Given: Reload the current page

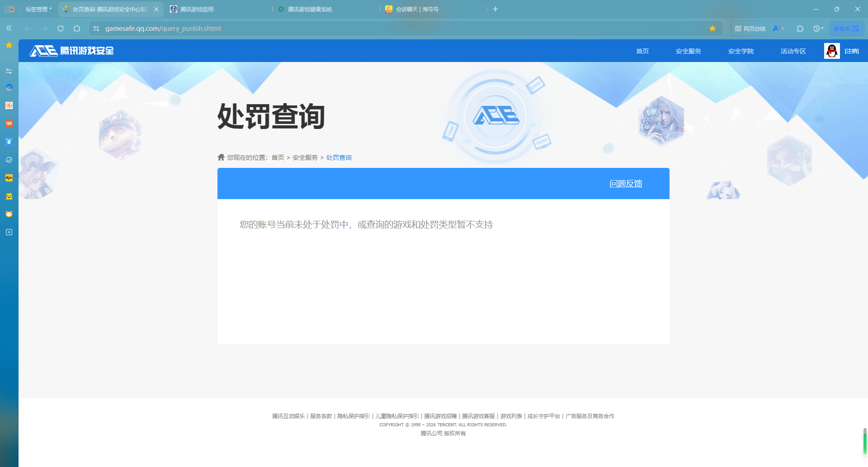Looking at the screenshot, I should tap(61, 28).
